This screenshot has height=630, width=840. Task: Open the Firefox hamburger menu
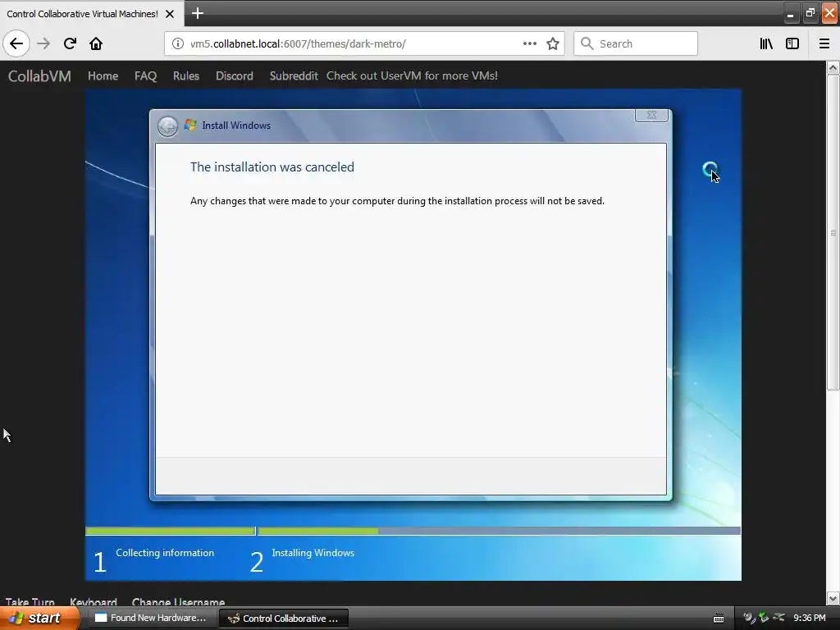pyautogui.click(x=824, y=43)
